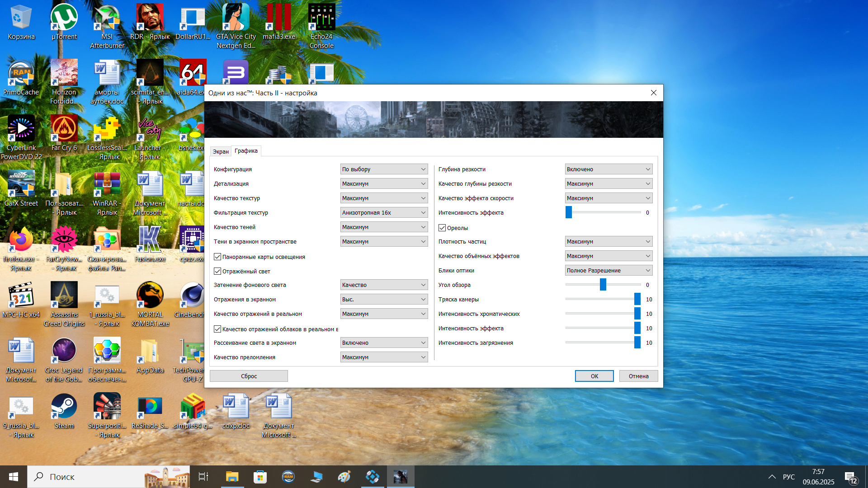Launch MSI Afterburner from desktop
The width and height of the screenshot is (868, 488).
(x=107, y=18)
